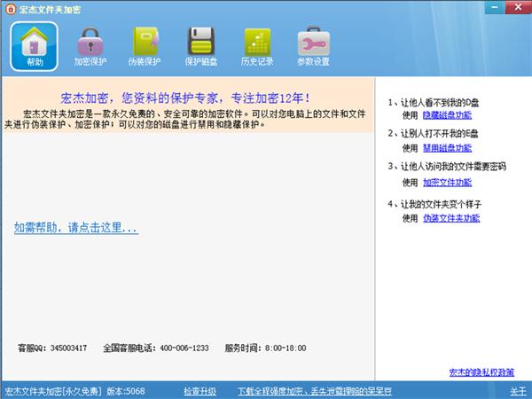The image size is (532, 399).
Task: Click the 服务时间: 8:00-18:00 text
Action: click(x=265, y=348)
